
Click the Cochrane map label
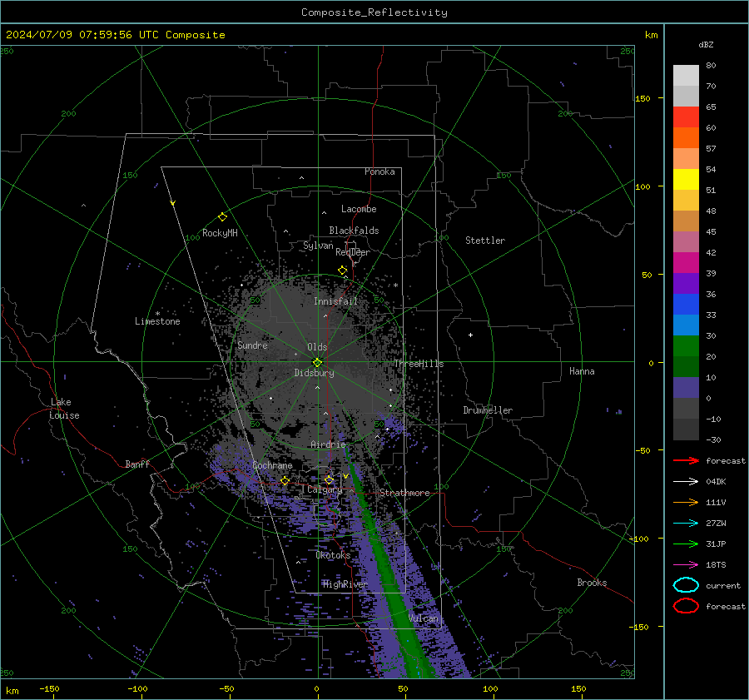click(x=272, y=465)
